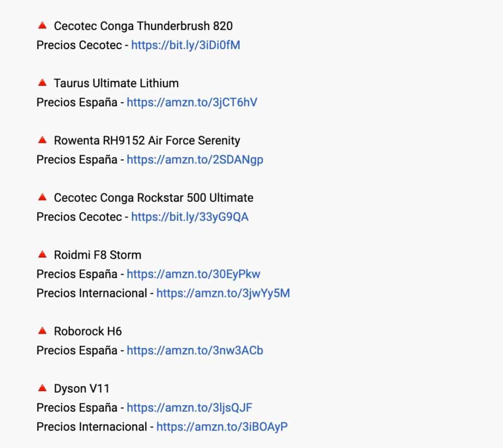Click the Roidmi F8 Storm product title
Viewport: 503px width, 448px height.
tap(98, 255)
